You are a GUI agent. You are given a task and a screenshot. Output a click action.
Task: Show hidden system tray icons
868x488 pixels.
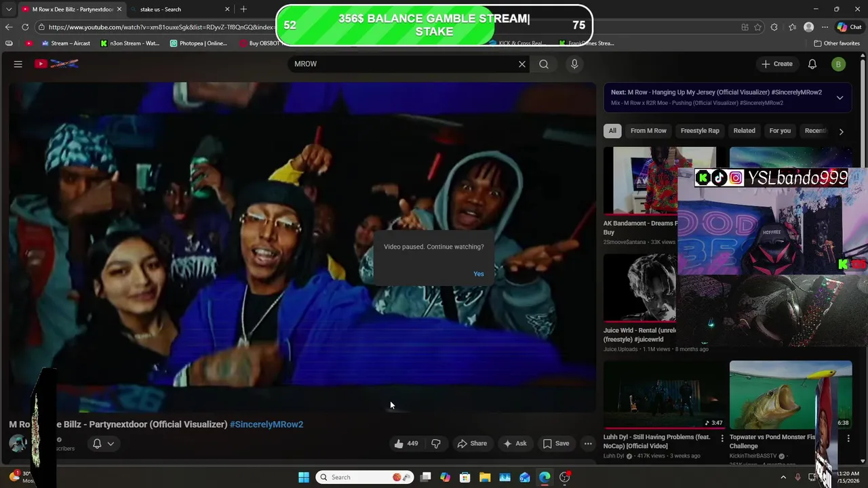tap(783, 477)
